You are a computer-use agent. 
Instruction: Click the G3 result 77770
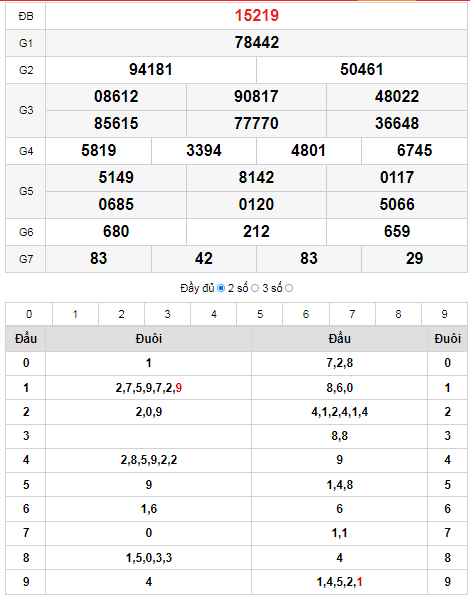(x=256, y=123)
